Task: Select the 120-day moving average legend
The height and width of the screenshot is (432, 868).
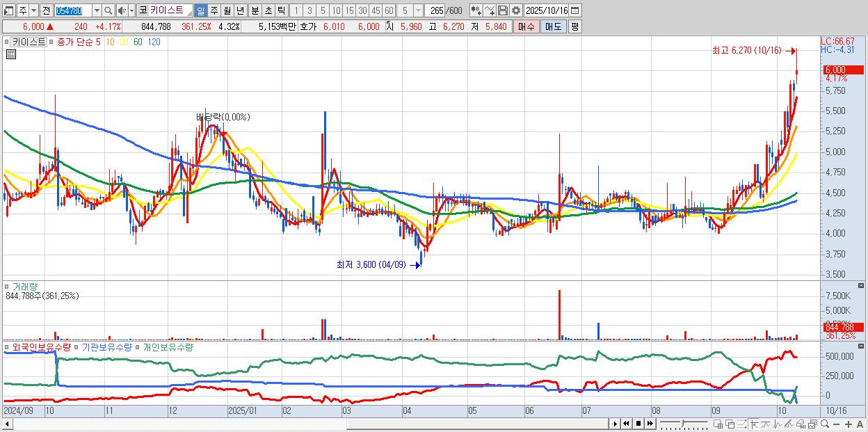Action: click(x=154, y=42)
